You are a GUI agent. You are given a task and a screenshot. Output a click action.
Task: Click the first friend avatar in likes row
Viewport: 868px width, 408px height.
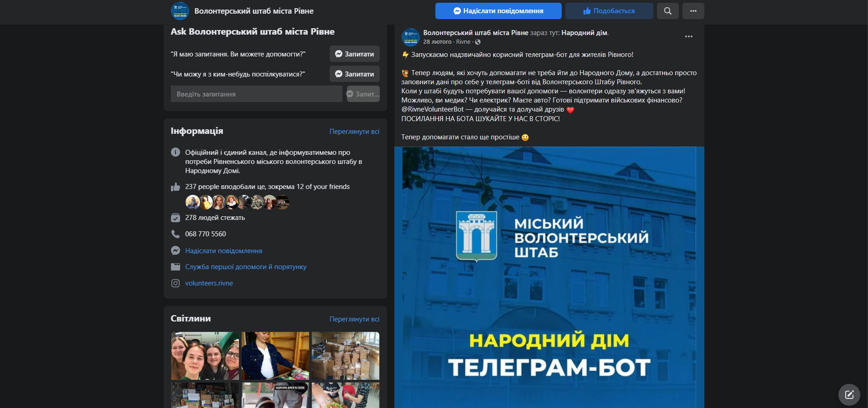pos(192,202)
